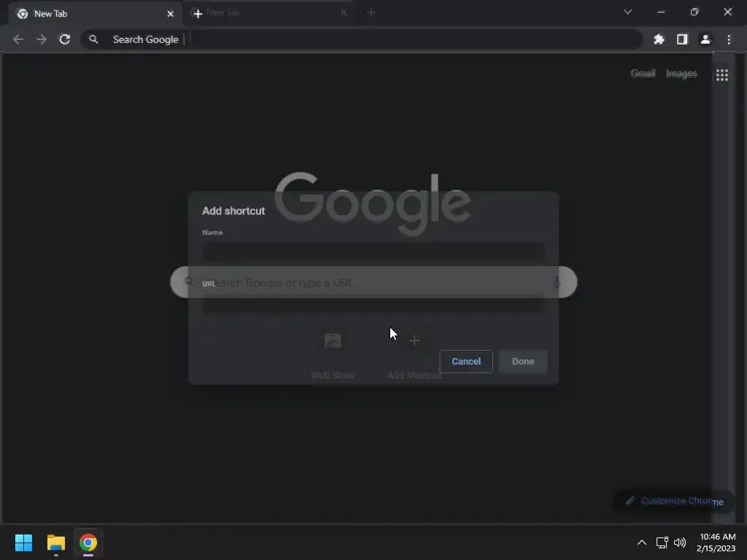Open the profile avatar icon
Viewport: 747px width, 560px height.
tap(705, 39)
